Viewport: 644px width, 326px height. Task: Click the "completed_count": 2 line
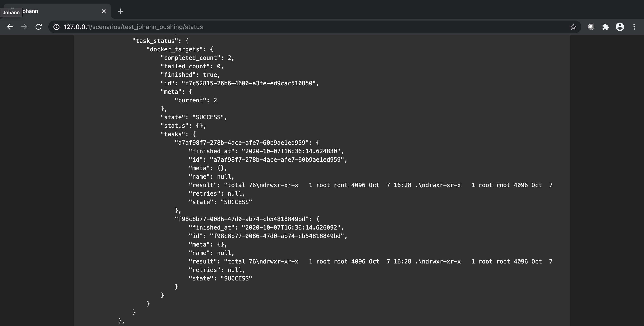pyautogui.click(x=197, y=58)
